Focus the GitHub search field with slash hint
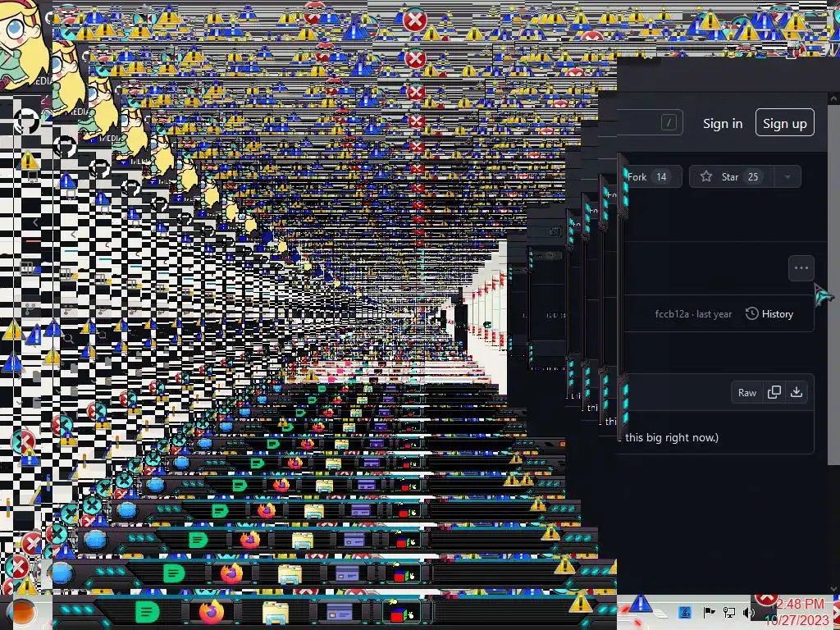The height and width of the screenshot is (630, 840). click(x=650, y=123)
